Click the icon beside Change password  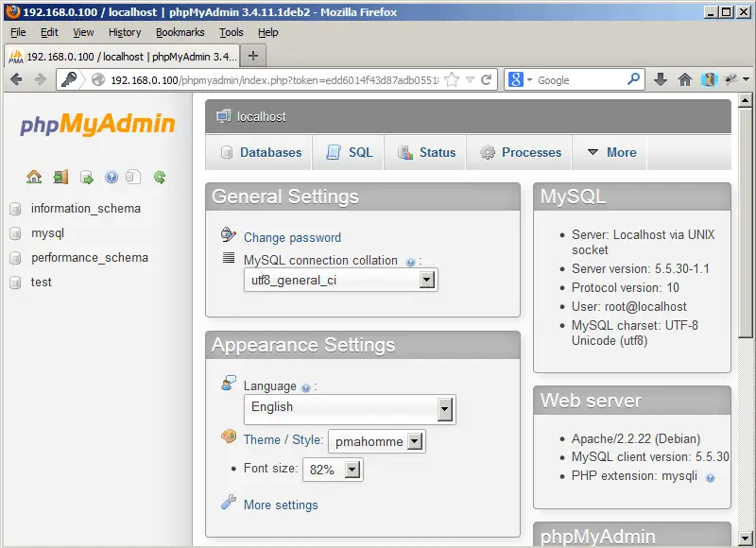pyautogui.click(x=229, y=234)
